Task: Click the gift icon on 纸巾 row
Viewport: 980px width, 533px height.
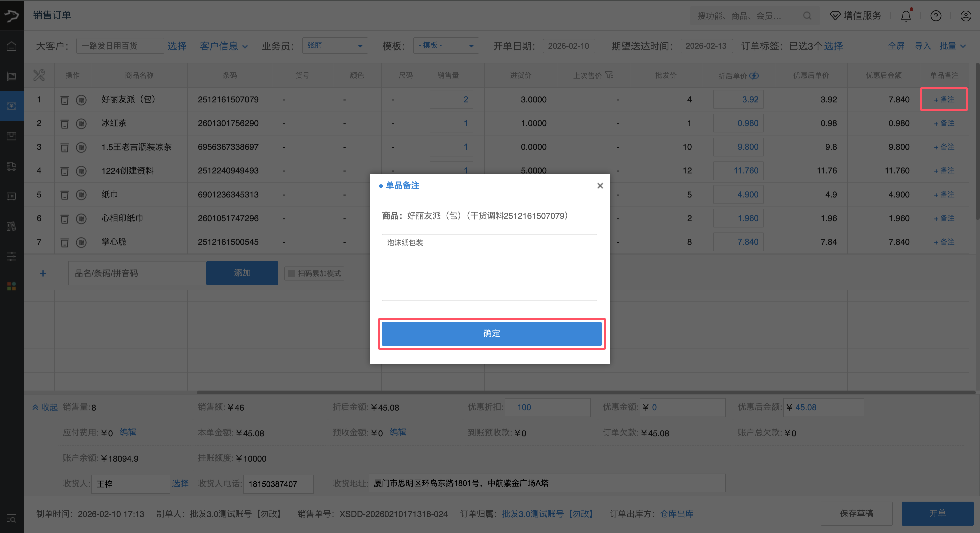Action: (81, 194)
